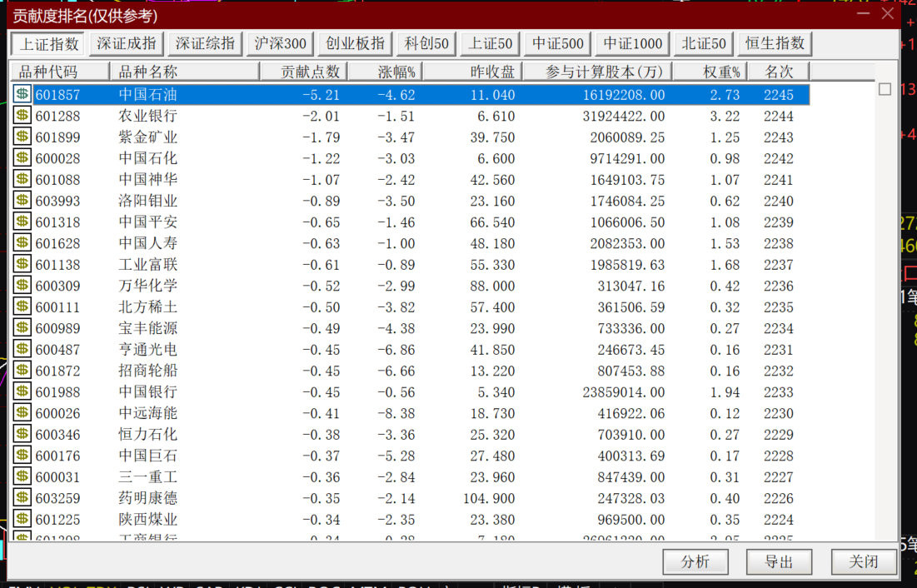This screenshot has height=588, width=917.
Task: Select the 中国平安 stock name
Action: click(148, 222)
